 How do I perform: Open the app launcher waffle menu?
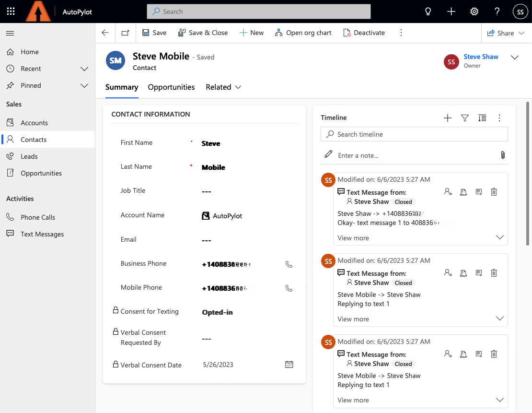[x=11, y=12]
